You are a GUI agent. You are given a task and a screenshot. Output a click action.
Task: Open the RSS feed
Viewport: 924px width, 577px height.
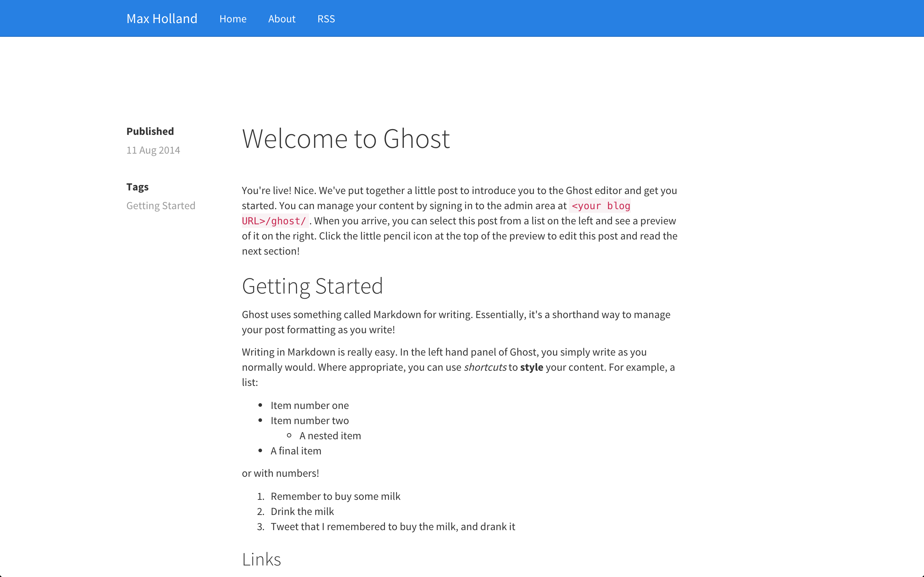coord(326,18)
